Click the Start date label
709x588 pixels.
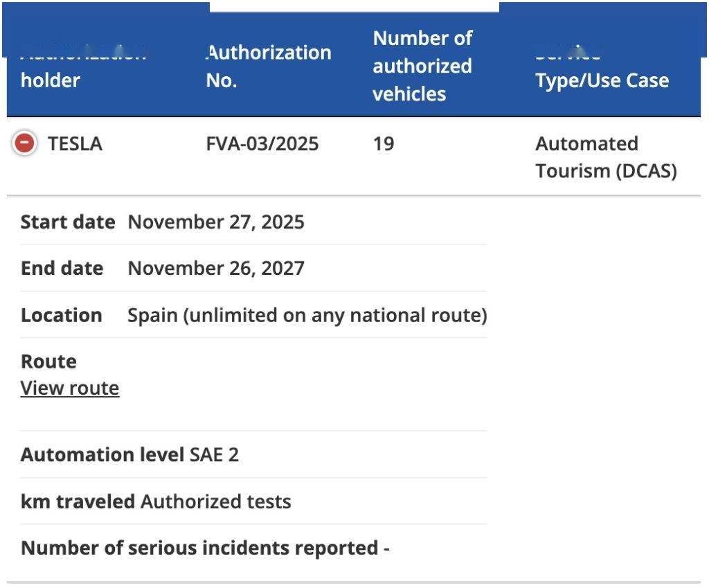tap(68, 222)
